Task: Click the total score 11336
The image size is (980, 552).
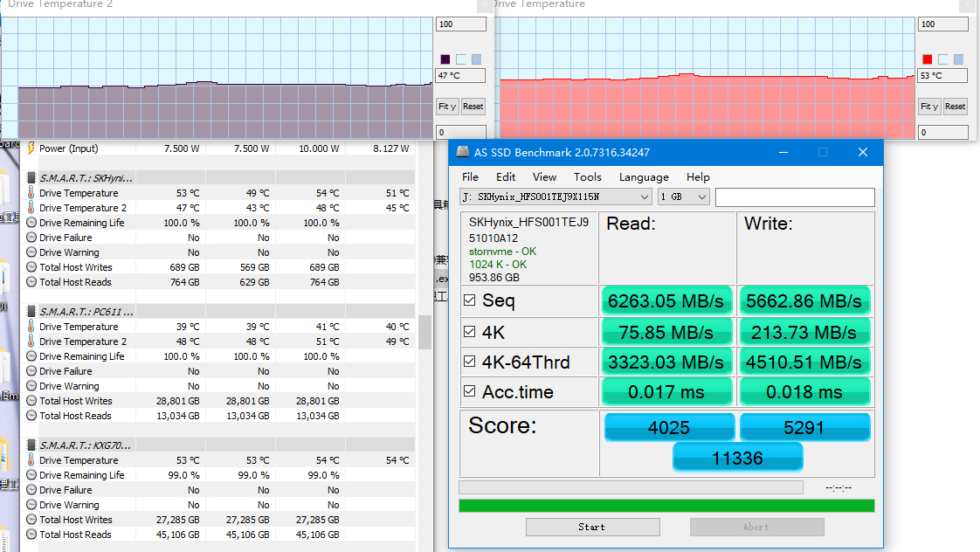Action: [737, 459]
